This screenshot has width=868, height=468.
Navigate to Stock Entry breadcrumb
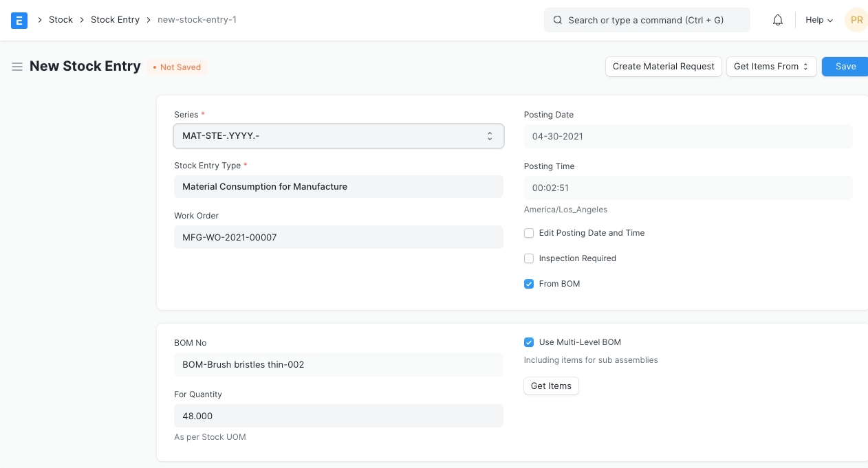click(x=115, y=20)
